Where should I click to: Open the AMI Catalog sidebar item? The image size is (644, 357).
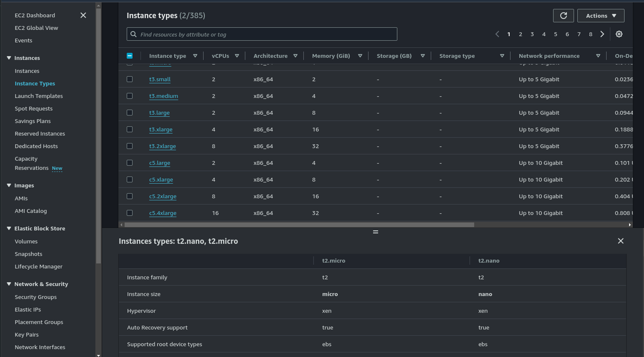tap(31, 211)
